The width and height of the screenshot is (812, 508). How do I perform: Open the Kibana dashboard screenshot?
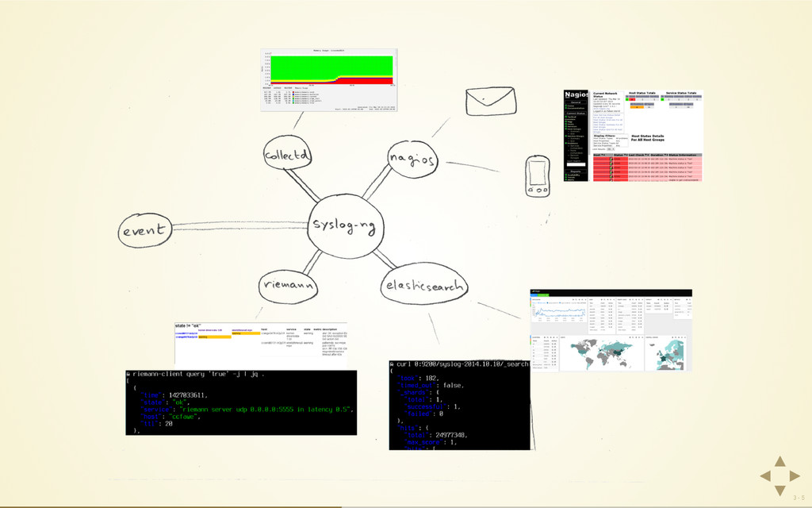click(611, 331)
